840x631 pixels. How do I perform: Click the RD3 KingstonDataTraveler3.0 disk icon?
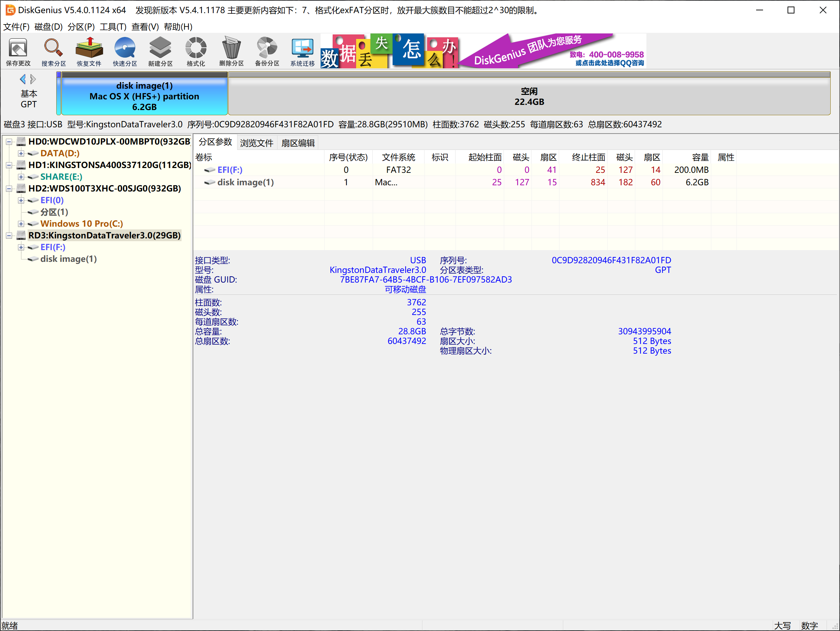tap(21, 235)
